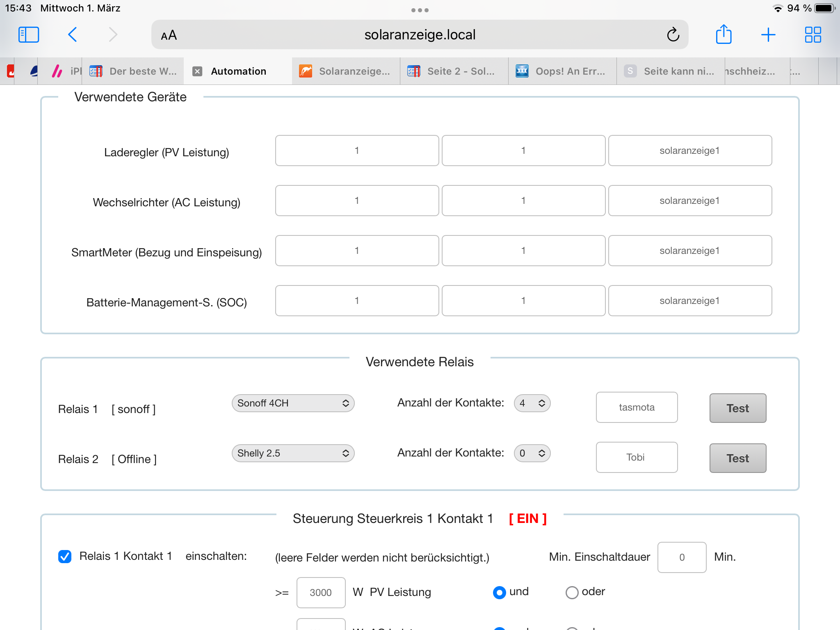Click the Min. Einschaltdauer input field
The height and width of the screenshot is (630, 840).
coord(681,557)
